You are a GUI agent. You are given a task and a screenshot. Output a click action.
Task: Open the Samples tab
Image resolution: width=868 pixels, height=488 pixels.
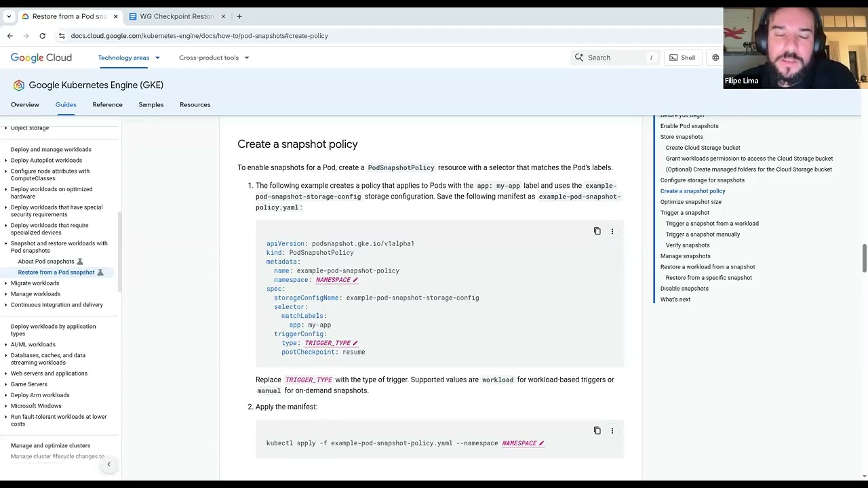point(151,105)
